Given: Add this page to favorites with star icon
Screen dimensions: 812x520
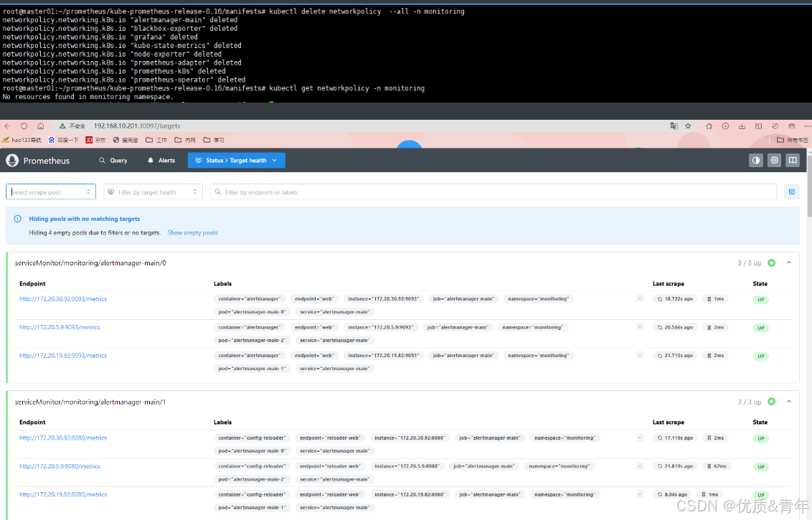Looking at the screenshot, I should tap(688, 126).
